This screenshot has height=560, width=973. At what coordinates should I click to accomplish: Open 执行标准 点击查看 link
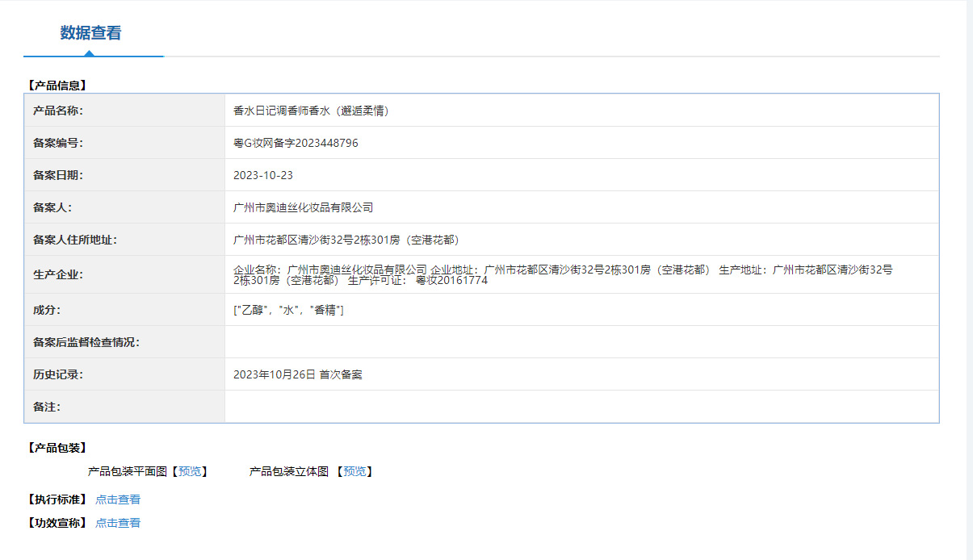(x=118, y=499)
